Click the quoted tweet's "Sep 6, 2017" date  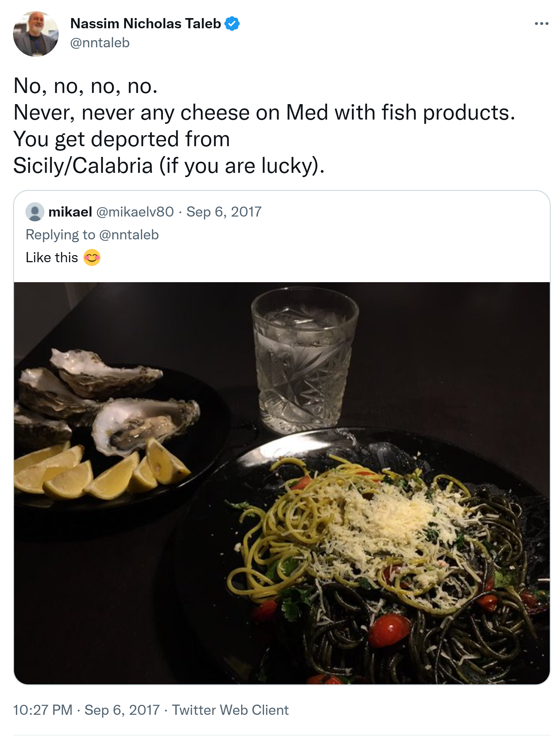pos(224,212)
